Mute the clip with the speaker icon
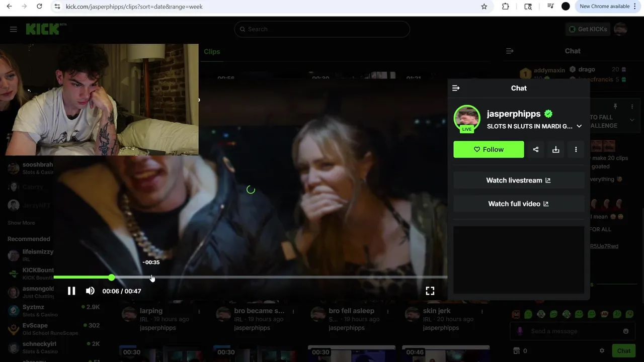The height and width of the screenshot is (362, 644). (90, 291)
